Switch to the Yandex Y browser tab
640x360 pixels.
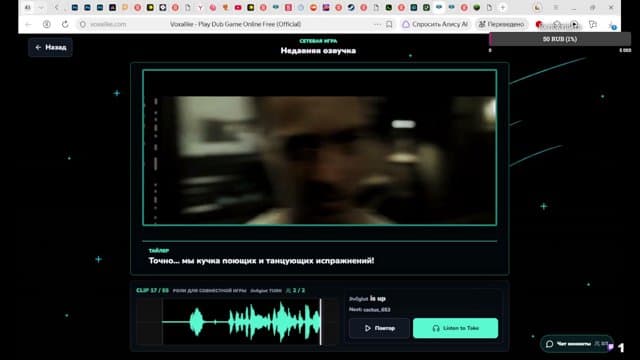[x=200, y=7]
